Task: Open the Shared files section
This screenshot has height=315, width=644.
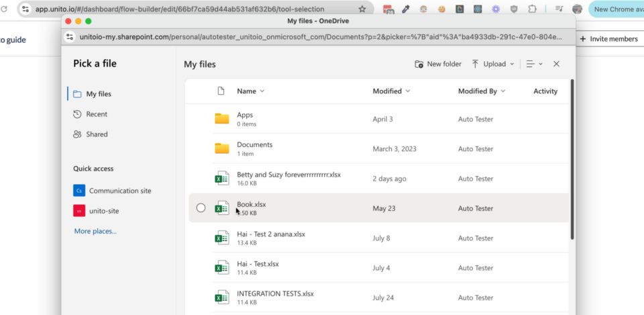Action: pos(97,134)
